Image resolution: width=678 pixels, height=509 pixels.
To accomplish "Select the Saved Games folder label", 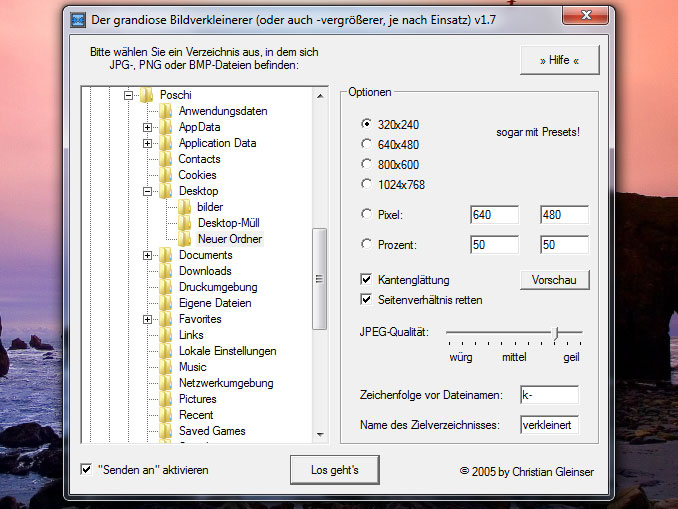I will coord(212,431).
